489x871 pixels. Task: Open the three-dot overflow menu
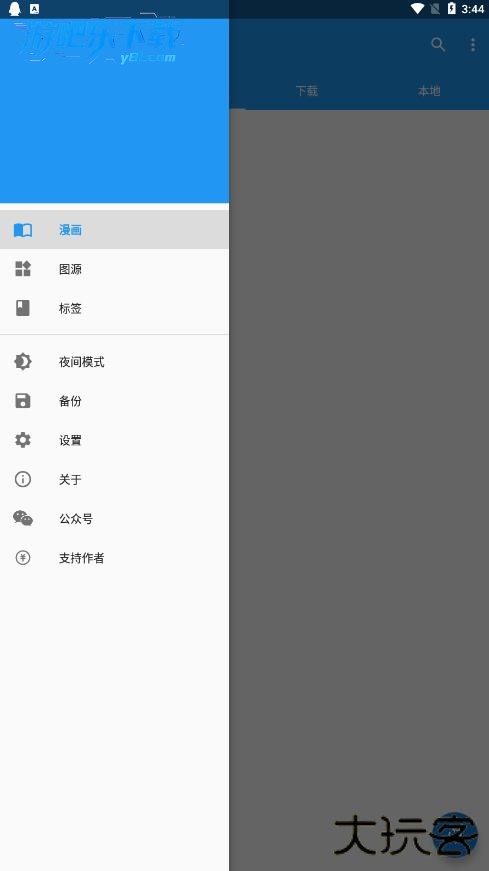point(473,44)
